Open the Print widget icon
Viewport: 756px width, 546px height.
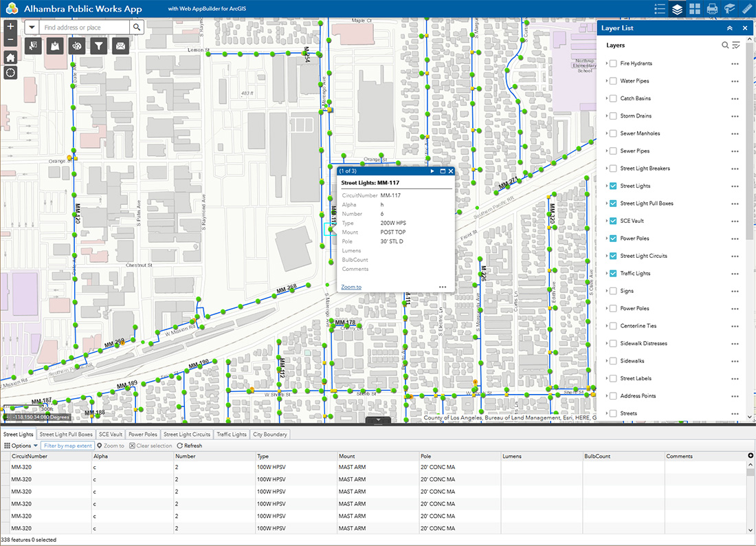(x=711, y=9)
